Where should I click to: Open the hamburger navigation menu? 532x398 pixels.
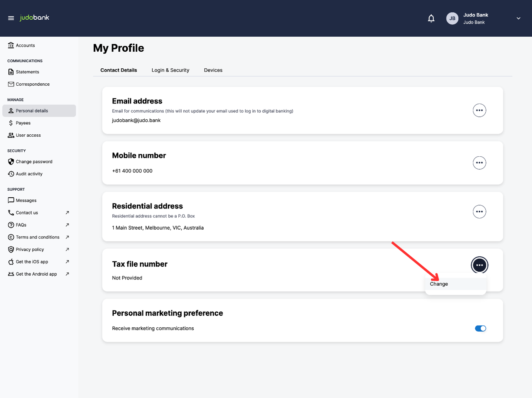click(x=11, y=18)
